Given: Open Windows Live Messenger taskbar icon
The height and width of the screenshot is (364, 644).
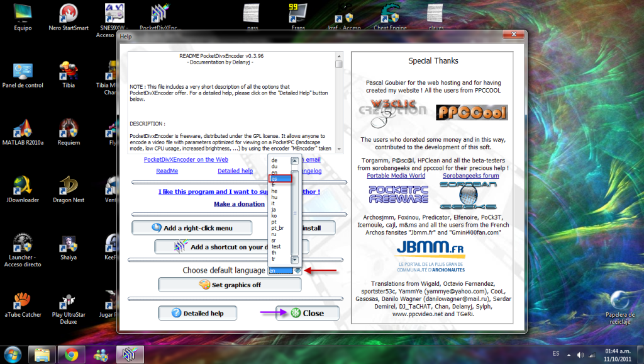Looking at the screenshot, I should click(x=101, y=355).
